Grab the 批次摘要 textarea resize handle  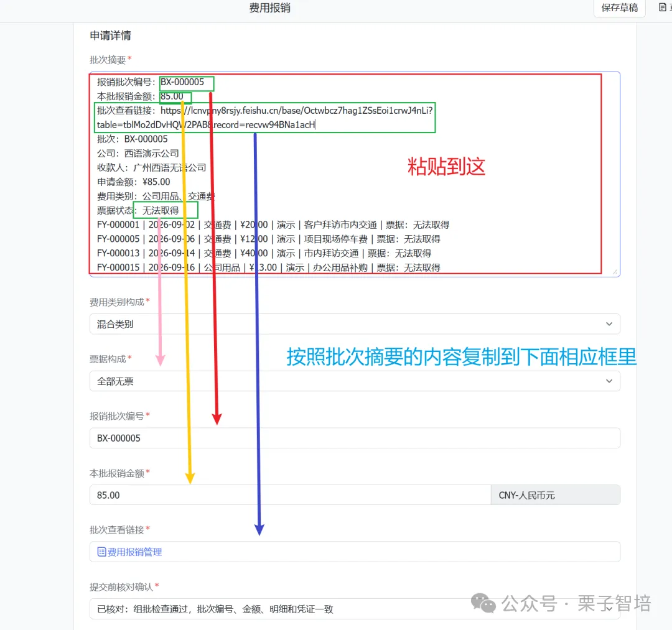pos(615,272)
